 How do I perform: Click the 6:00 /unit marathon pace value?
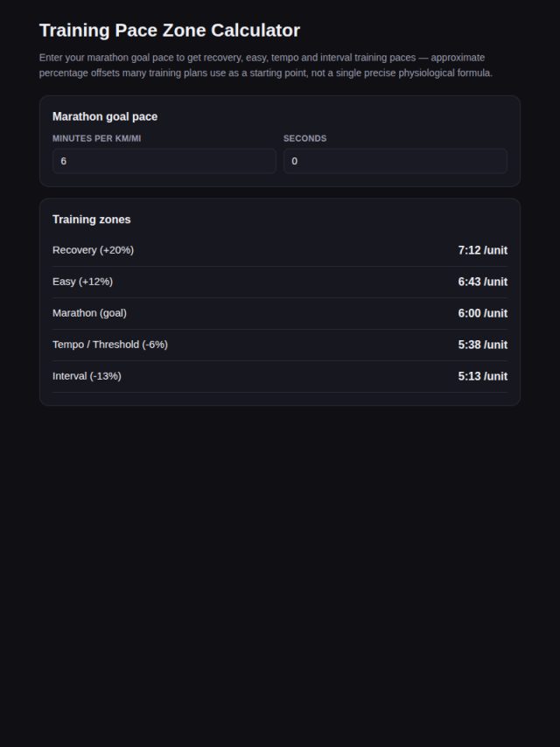pyautogui.click(x=483, y=313)
